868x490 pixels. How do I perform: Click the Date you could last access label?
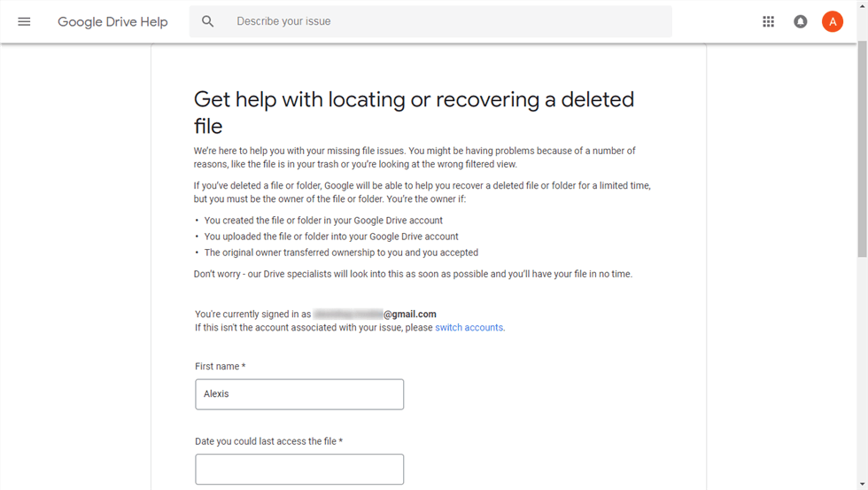coord(268,441)
